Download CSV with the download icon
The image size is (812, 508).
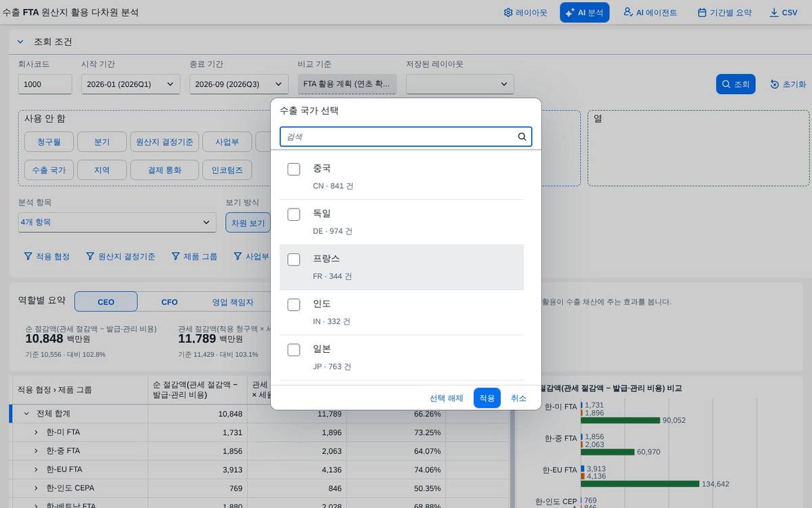[x=773, y=13]
